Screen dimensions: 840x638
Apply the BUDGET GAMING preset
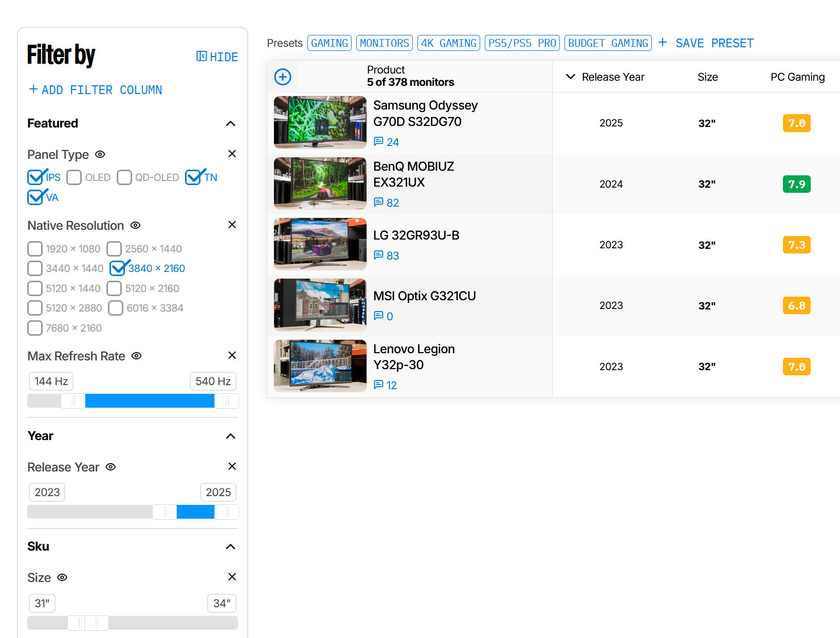(608, 43)
